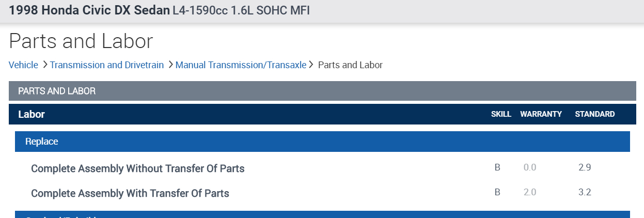Image resolution: width=644 pixels, height=218 pixels.
Task: Click the 2.9 standard labor time
Action: point(585,167)
